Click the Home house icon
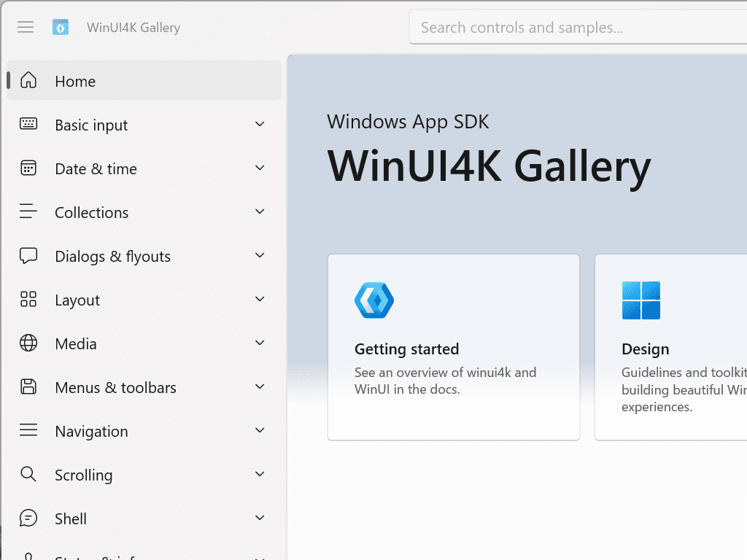The image size is (747, 560). point(28,80)
